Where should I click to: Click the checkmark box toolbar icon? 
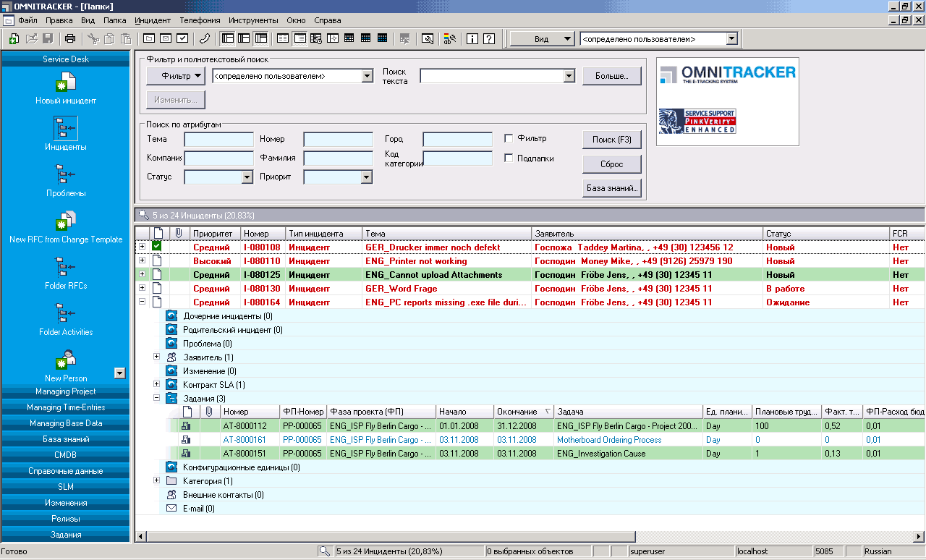(182, 38)
